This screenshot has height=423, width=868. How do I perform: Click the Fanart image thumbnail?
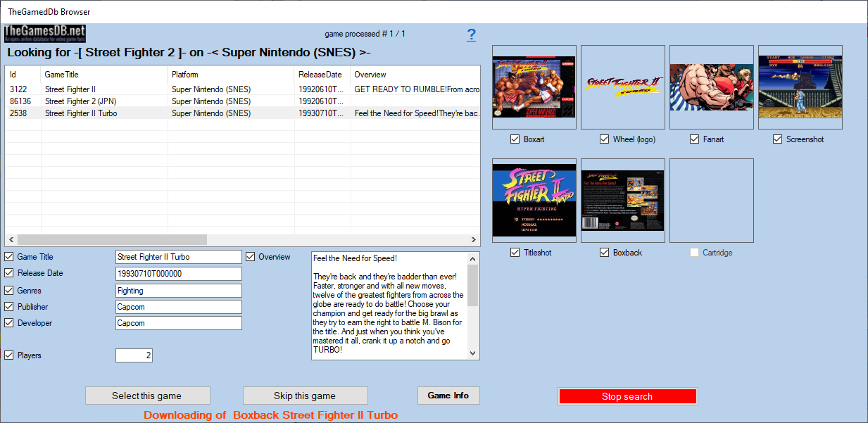[x=711, y=87]
